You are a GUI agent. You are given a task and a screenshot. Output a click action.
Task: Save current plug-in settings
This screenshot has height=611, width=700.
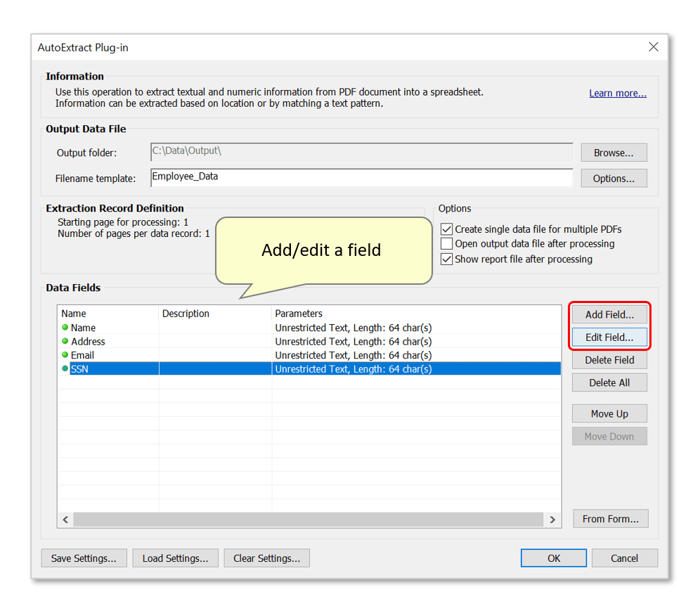point(84,558)
